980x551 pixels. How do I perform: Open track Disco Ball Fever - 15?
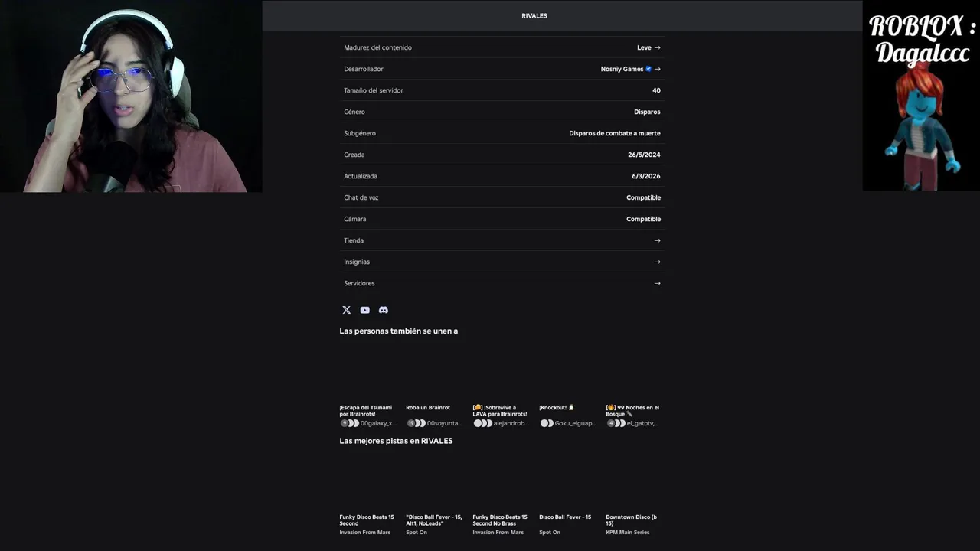565,517
